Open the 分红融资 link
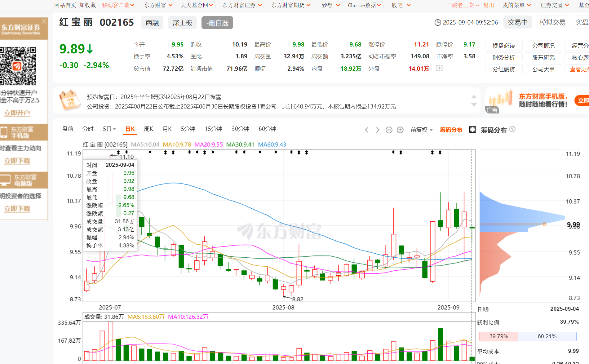Screen dimensions: 589x364 (x=504, y=69)
